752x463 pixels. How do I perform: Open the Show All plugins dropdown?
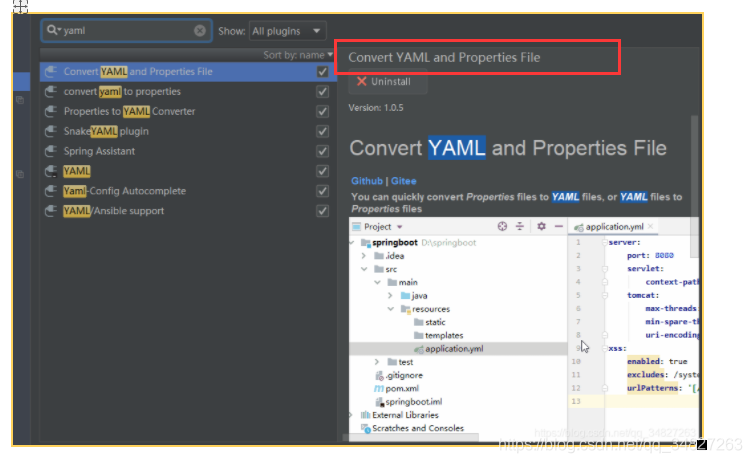[x=288, y=31]
